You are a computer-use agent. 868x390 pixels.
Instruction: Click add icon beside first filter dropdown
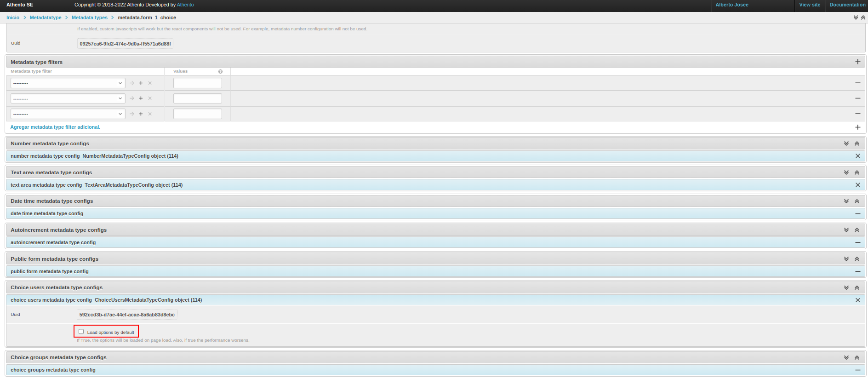(141, 83)
